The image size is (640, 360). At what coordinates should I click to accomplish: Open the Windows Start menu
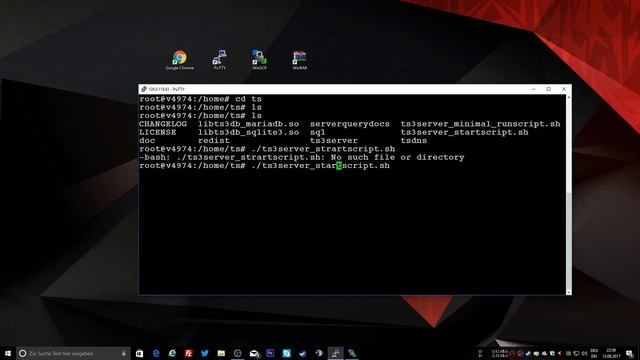[8, 353]
